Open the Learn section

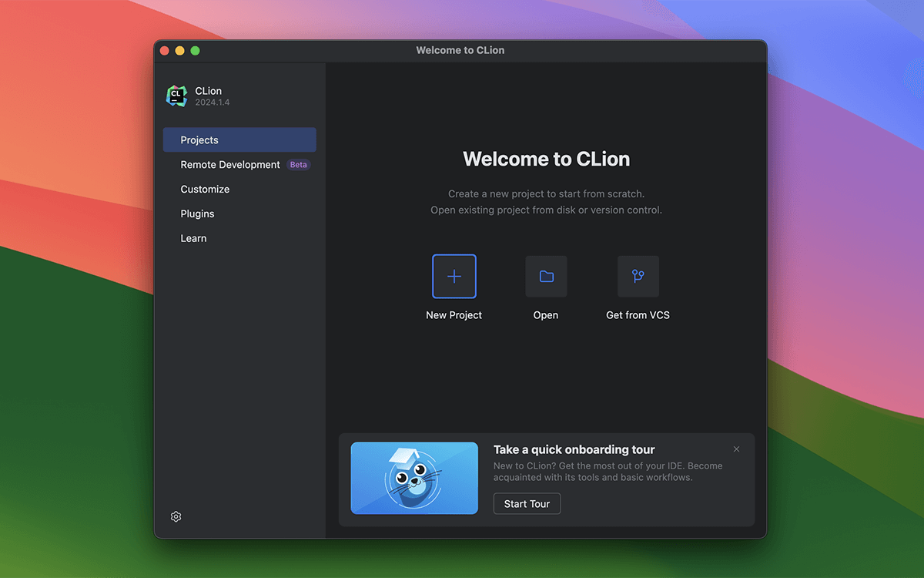[x=239, y=238]
